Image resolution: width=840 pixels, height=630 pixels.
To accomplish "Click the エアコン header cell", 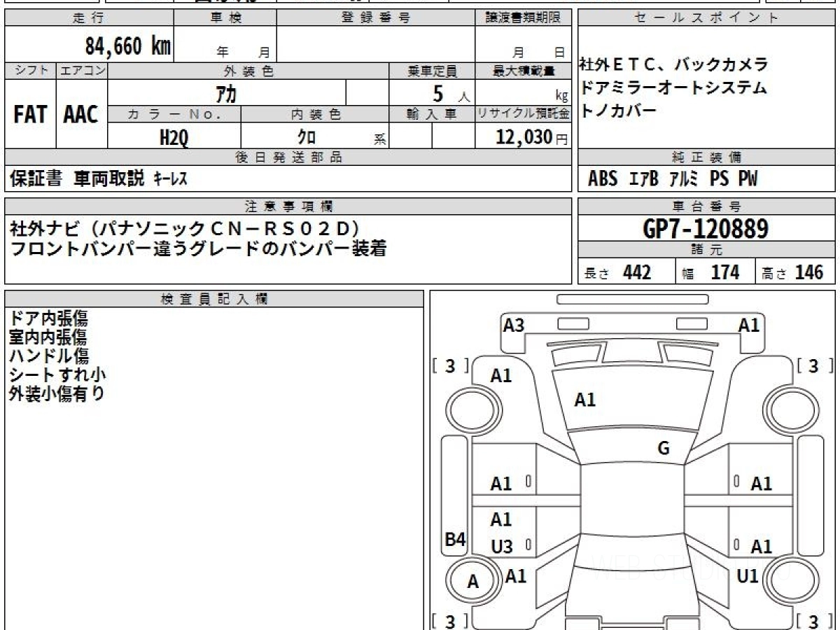I will coord(82,71).
